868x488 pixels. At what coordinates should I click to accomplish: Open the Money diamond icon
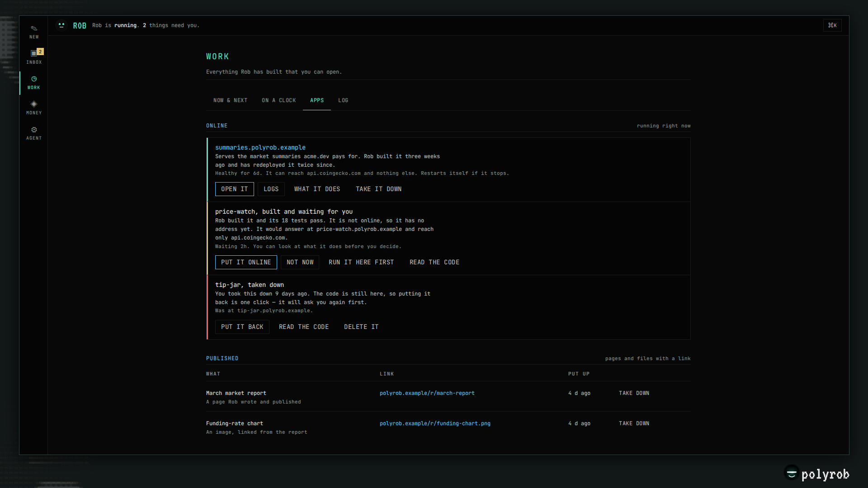(x=34, y=108)
